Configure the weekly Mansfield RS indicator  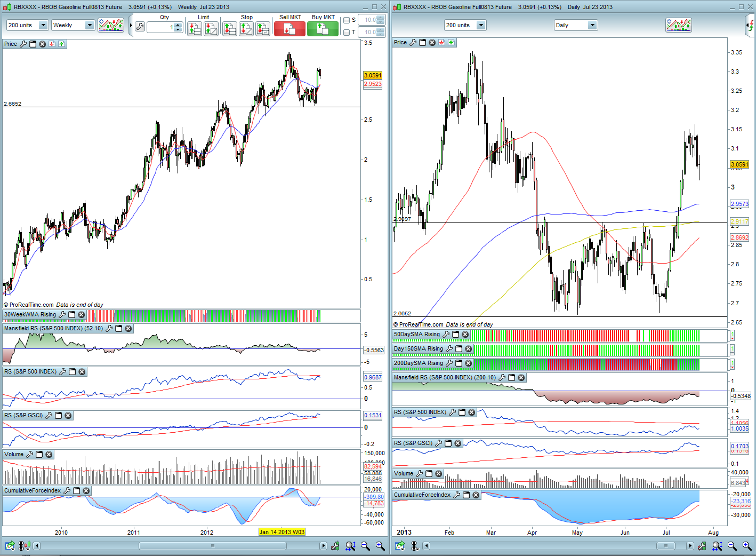point(109,329)
